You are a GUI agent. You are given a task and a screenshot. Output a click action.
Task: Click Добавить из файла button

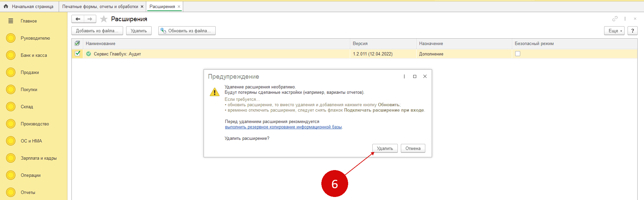point(97,31)
